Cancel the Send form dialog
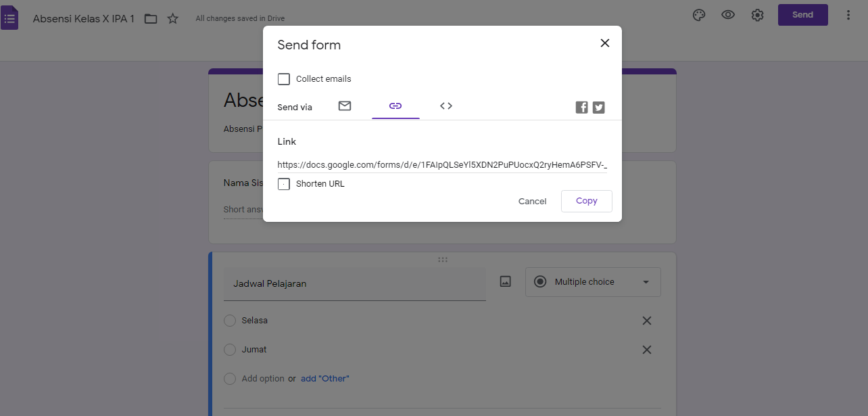This screenshot has width=868, height=416. pos(532,201)
